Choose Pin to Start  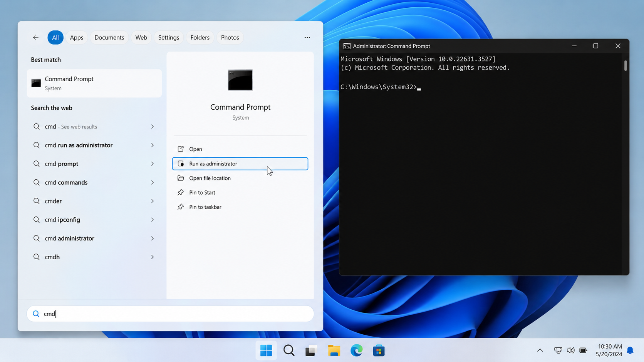point(240,192)
